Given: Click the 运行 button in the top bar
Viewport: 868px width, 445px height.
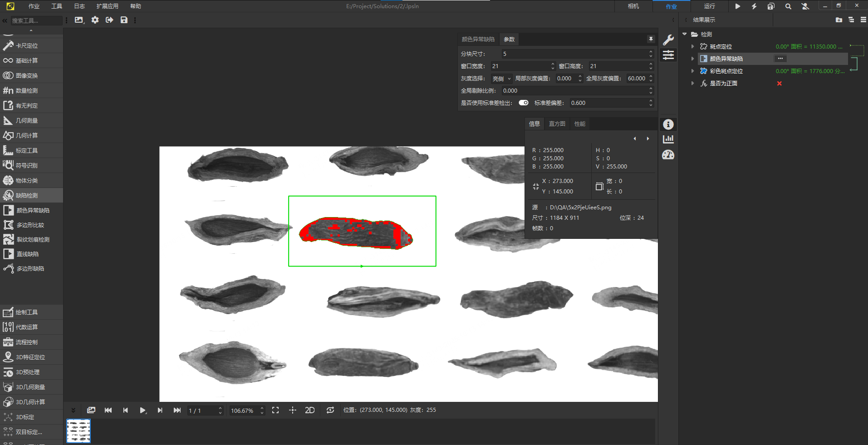Looking at the screenshot, I should click(709, 6).
